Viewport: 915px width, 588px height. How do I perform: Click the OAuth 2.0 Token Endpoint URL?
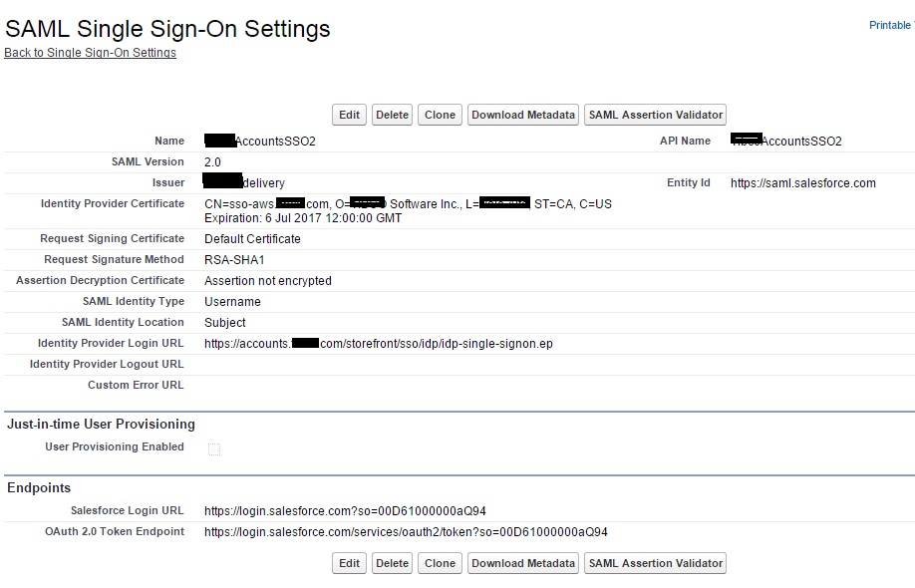(x=406, y=532)
